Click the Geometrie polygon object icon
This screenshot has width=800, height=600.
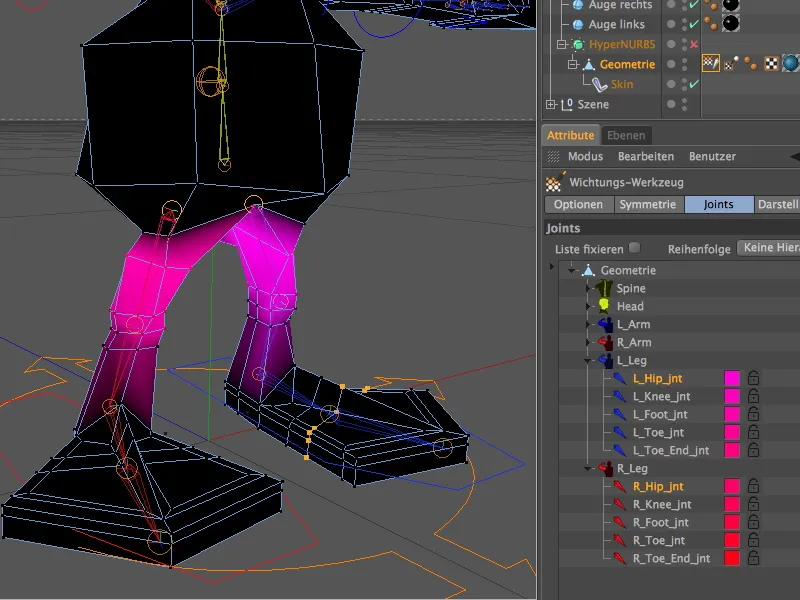pyautogui.click(x=589, y=64)
